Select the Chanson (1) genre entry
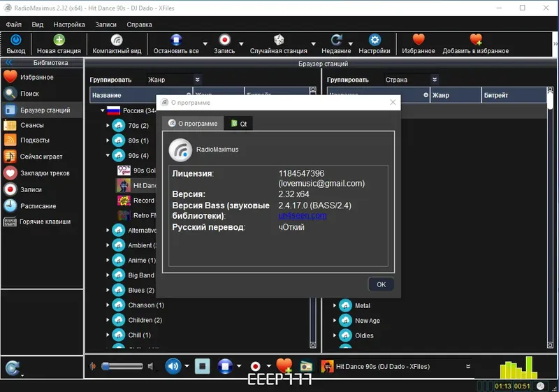Image resolution: width=559 pixels, height=392 pixels. point(146,305)
